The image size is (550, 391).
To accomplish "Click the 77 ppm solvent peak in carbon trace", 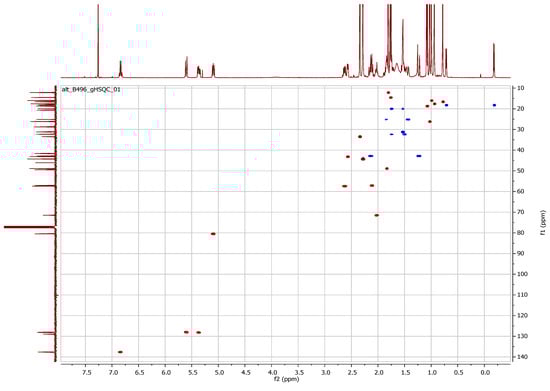I will pyautogui.click(x=29, y=227).
